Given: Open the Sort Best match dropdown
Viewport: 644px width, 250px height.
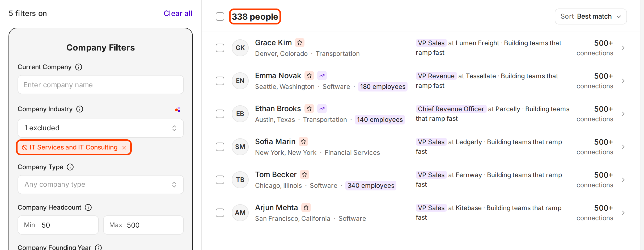Looking at the screenshot, I should 591,16.
